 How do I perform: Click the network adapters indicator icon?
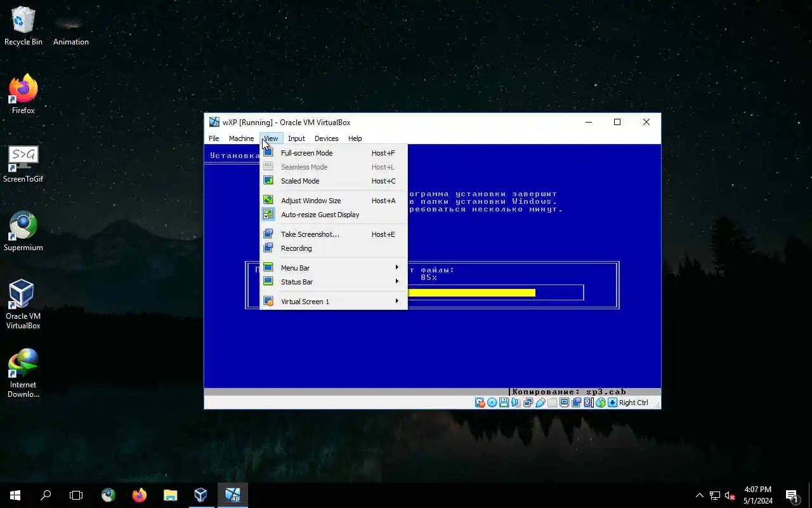[x=528, y=403]
